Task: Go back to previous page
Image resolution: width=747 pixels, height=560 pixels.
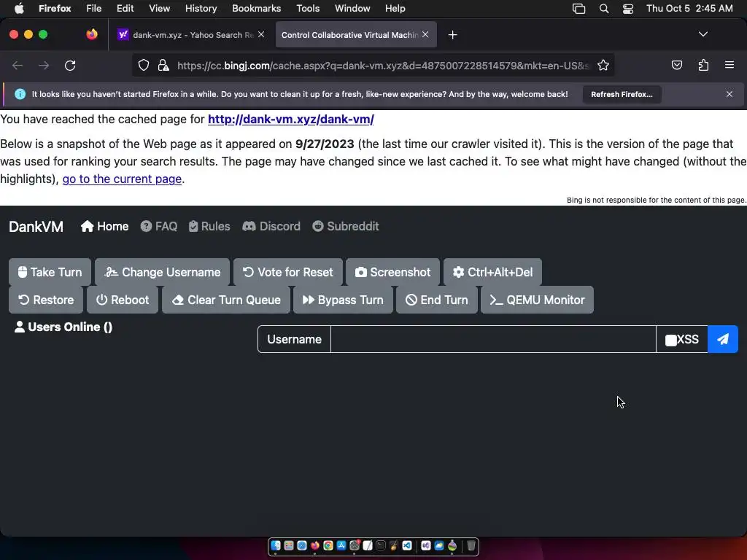Action: (x=18, y=65)
